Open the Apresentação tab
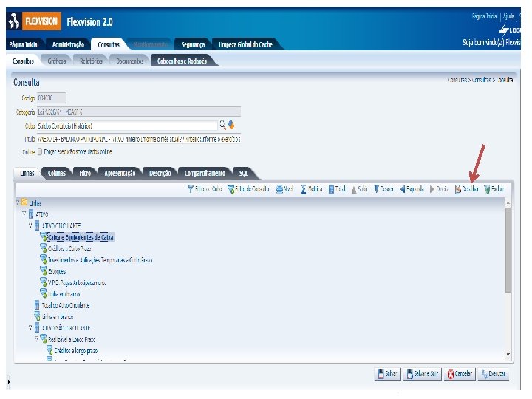This screenshot has width=532, height=399. coord(120,173)
